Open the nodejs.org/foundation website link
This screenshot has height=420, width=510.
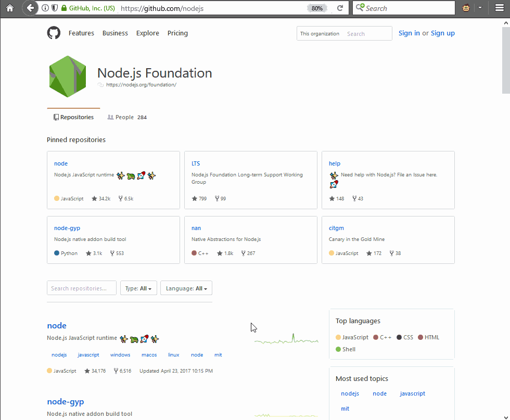tap(141, 85)
